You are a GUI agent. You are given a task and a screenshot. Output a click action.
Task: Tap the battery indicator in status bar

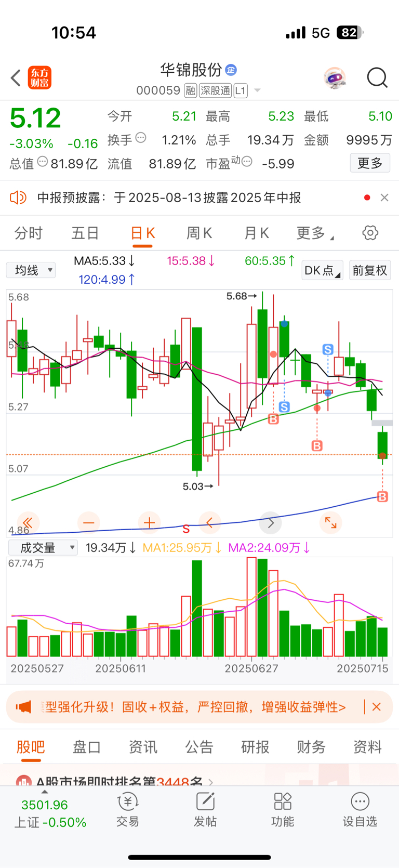tap(350, 33)
